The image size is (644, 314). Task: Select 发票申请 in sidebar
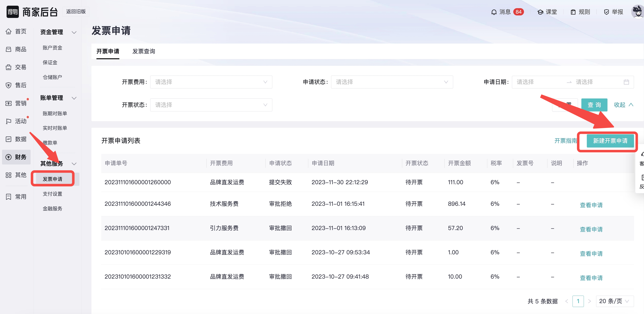52,179
